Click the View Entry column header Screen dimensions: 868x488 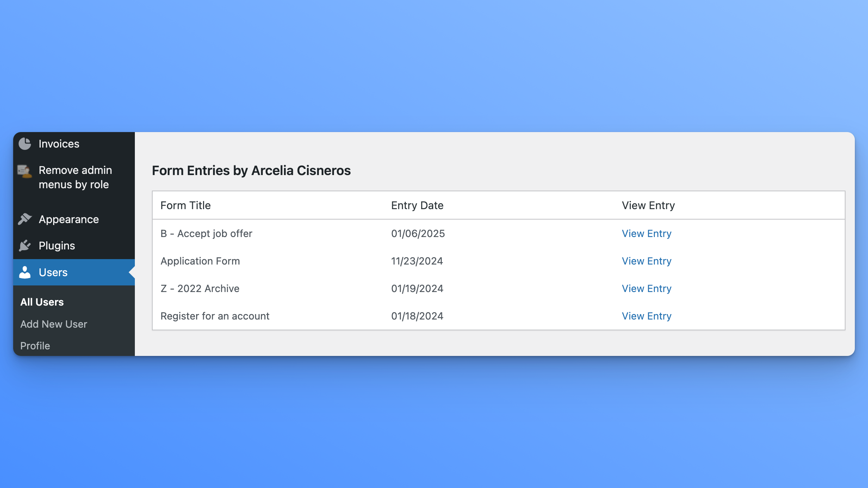coord(648,205)
